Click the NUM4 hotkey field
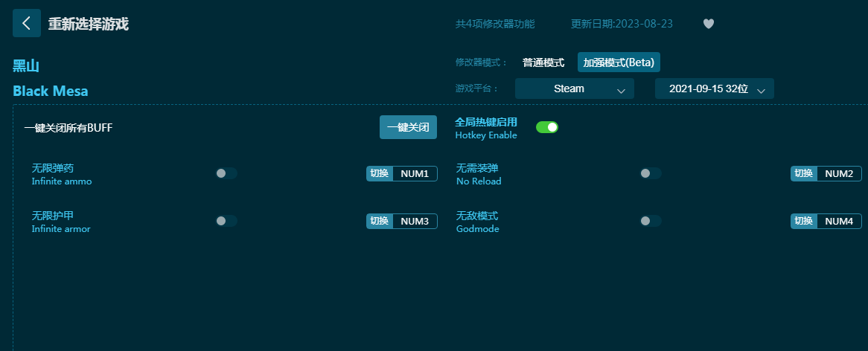868x351 pixels. coord(839,221)
